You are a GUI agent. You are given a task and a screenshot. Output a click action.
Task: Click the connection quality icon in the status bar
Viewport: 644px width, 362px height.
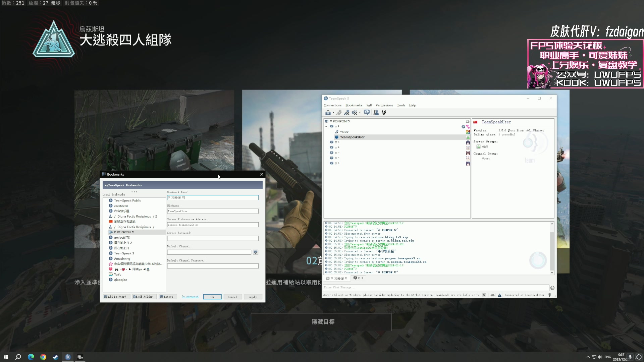pos(549,295)
